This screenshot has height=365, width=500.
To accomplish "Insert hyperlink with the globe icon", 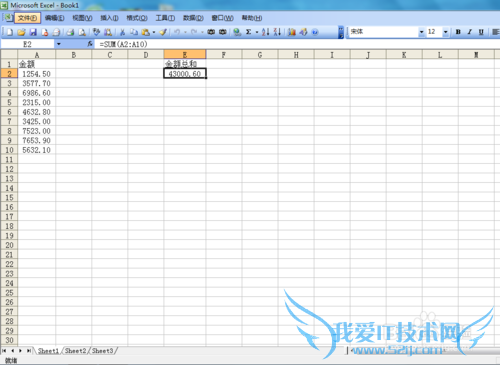I will (x=237, y=32).
